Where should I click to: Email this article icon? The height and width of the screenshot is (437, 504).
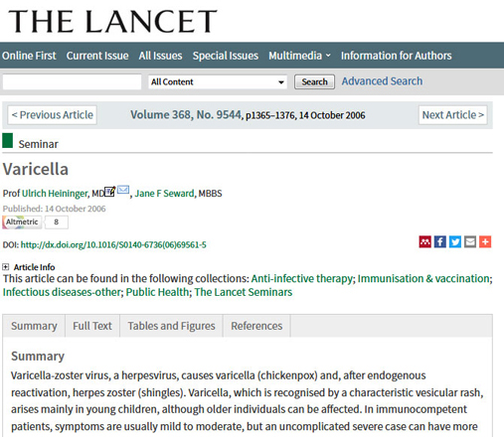(470, 241)
